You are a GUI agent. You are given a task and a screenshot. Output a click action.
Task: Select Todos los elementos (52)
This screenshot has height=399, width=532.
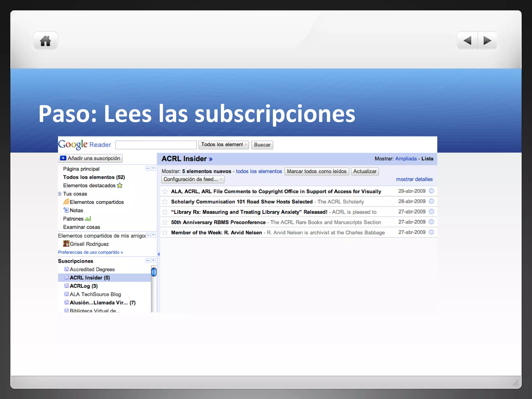coord(94,177)
